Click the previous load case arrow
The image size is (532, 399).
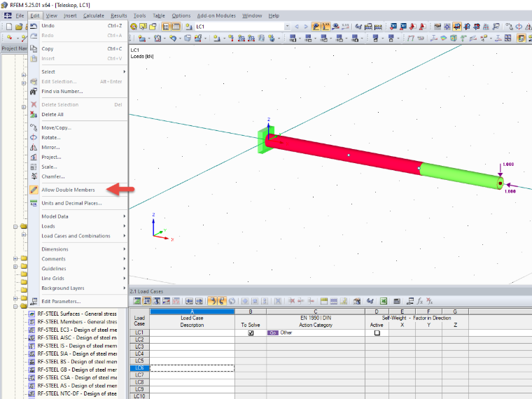(297, 27)
